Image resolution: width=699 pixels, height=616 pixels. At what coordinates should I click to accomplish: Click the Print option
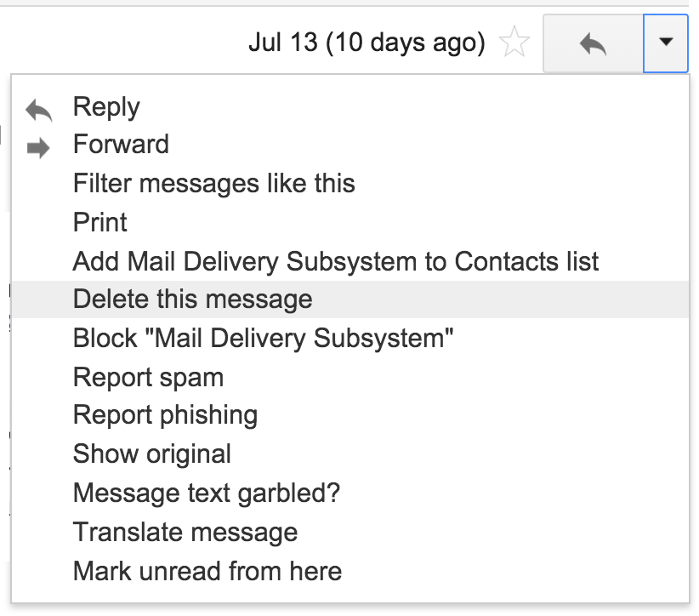99,222
